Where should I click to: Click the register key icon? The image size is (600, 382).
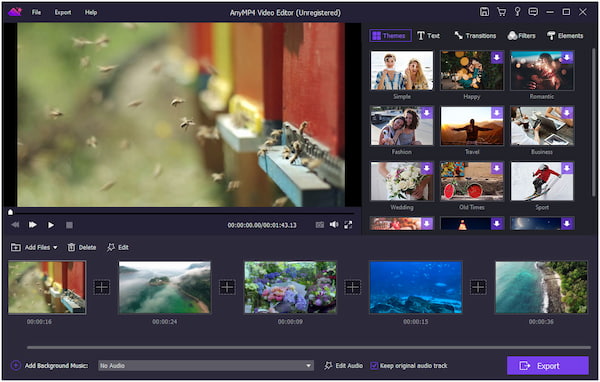coord(517,12)
